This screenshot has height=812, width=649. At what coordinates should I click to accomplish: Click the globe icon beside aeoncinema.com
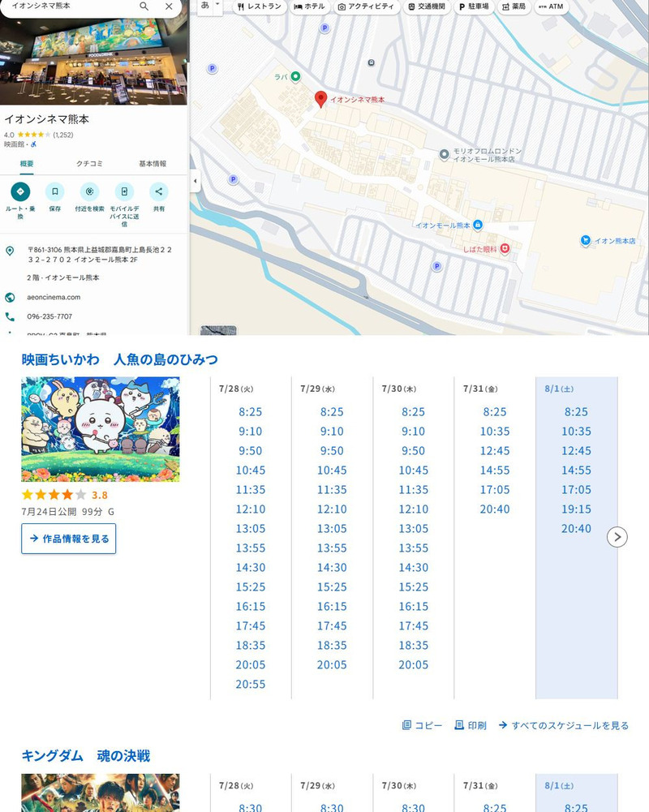pos(10,297)
